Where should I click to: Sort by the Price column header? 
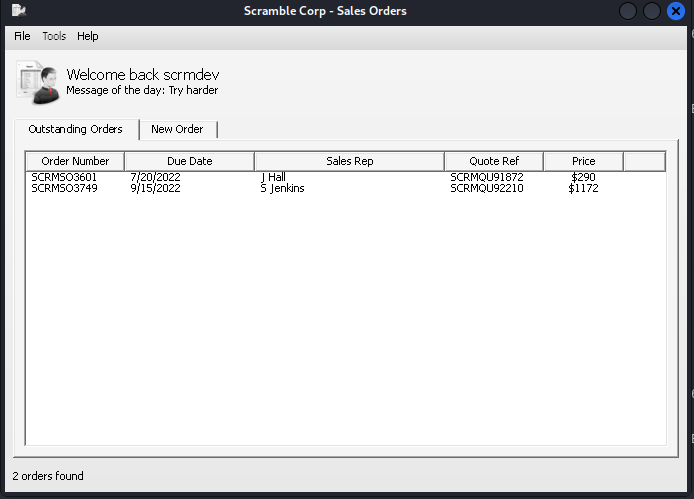[583, 161]
